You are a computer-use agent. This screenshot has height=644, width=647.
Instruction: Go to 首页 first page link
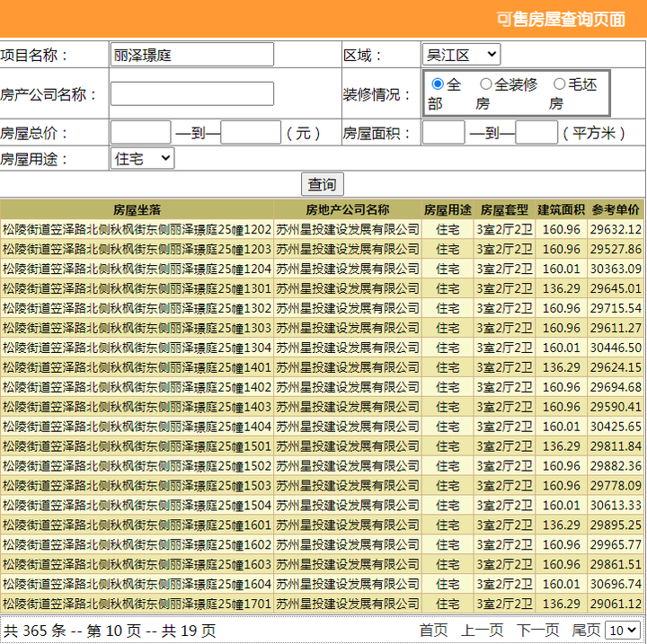433,631
